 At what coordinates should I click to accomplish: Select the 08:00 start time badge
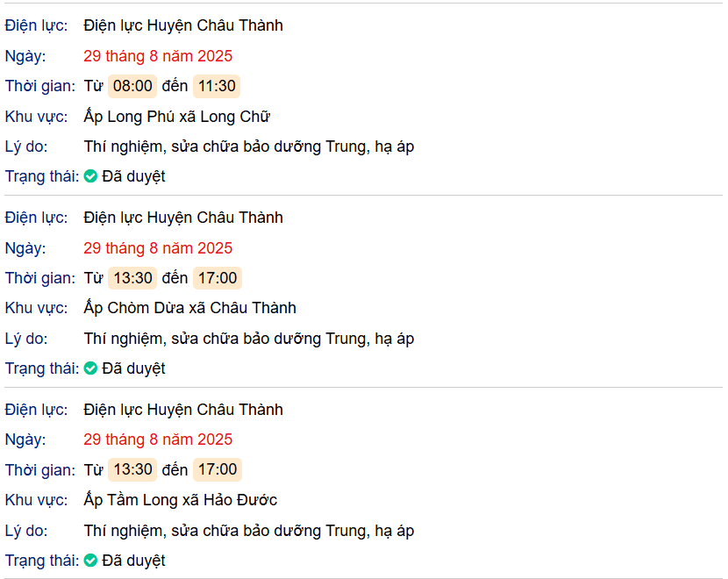pos(132,86)
